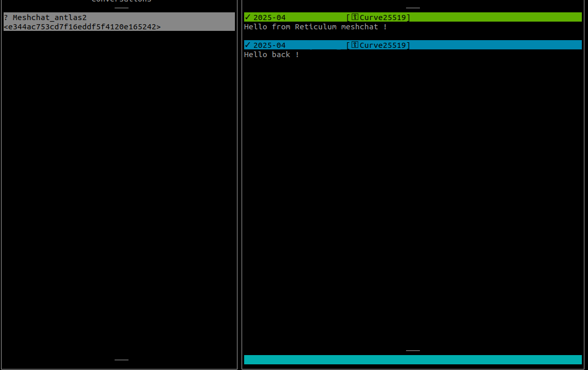
Task: Click the blue message header bar
Action: (x=413, y=45)
